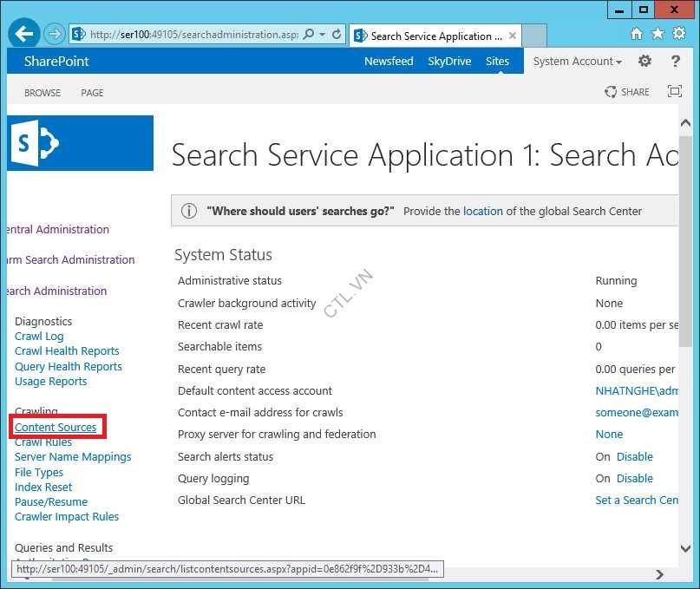Open the address bar dropdown arrow
The image size is (700, 589).
(x=323, y=35)
